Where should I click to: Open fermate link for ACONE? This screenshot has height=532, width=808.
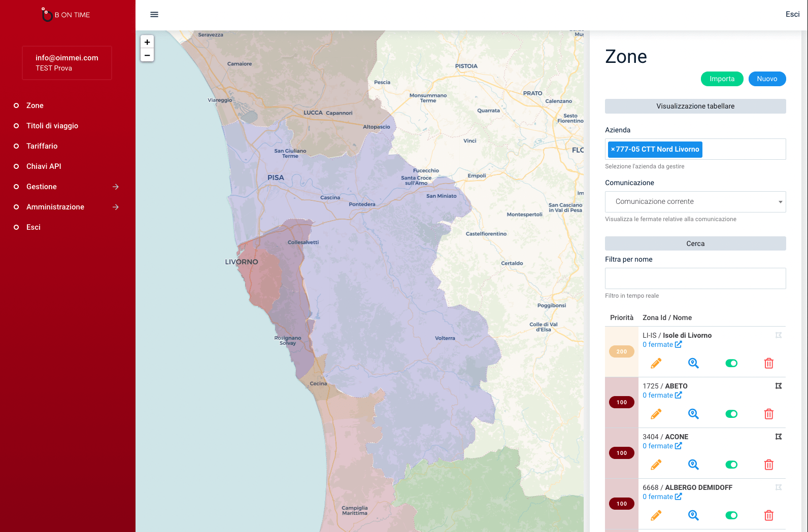[x=662, y=446]
